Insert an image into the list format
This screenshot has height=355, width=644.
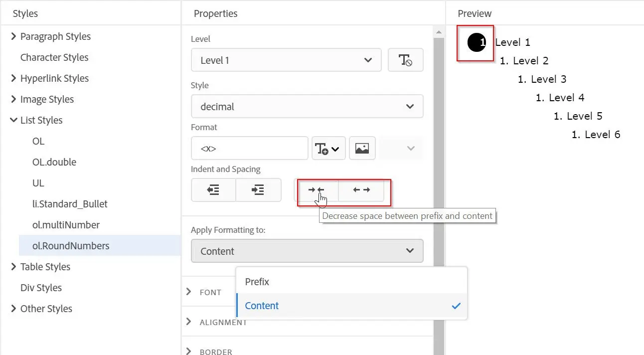362,148
